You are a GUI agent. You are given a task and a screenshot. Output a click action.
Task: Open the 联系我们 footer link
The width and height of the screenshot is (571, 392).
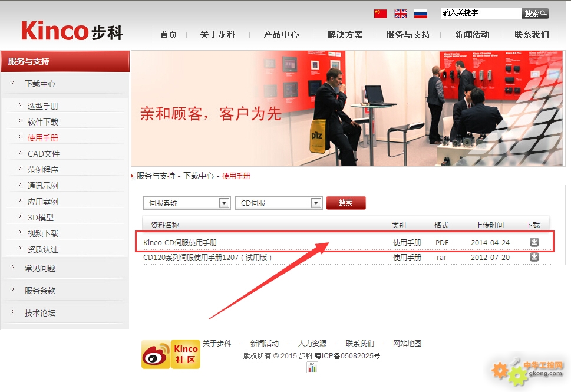360,343
